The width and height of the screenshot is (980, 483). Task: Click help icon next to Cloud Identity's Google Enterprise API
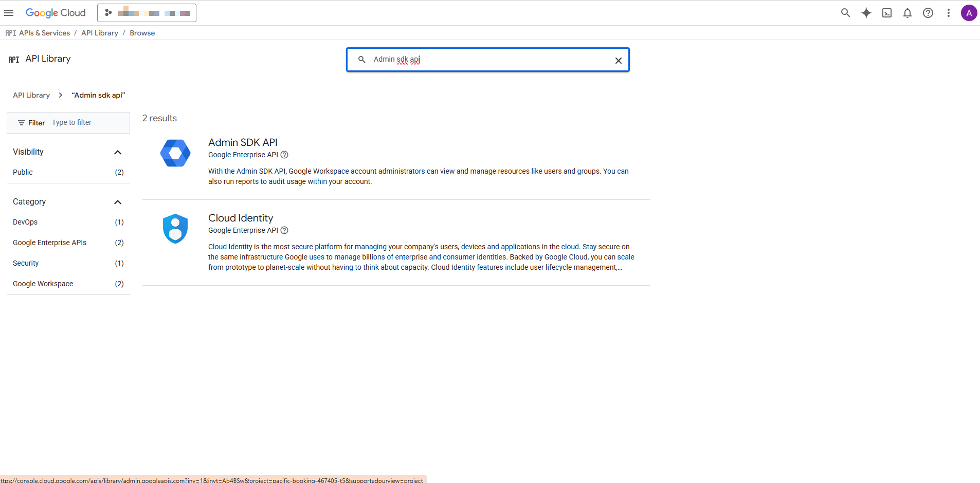(x=284, y=230)
